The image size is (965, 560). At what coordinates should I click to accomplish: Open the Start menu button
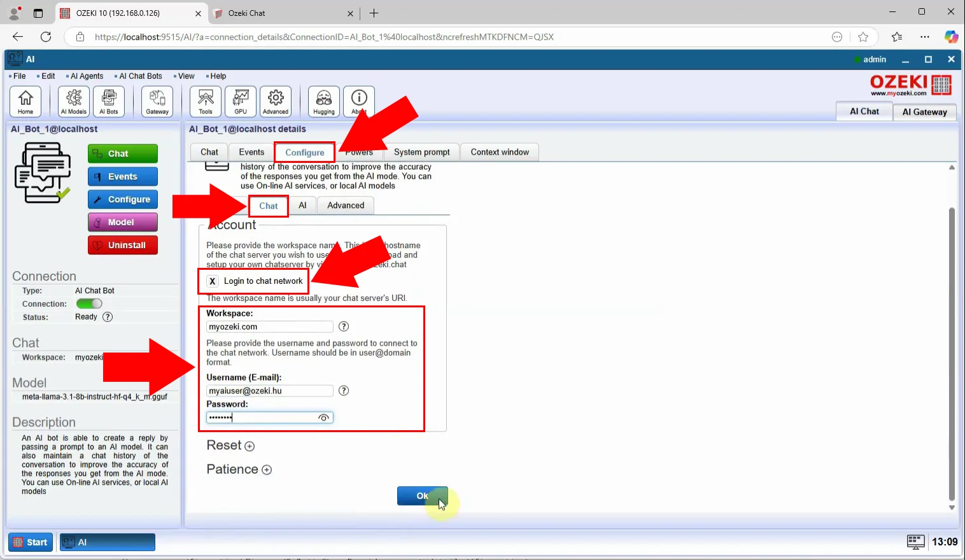(x=31, y=542)
